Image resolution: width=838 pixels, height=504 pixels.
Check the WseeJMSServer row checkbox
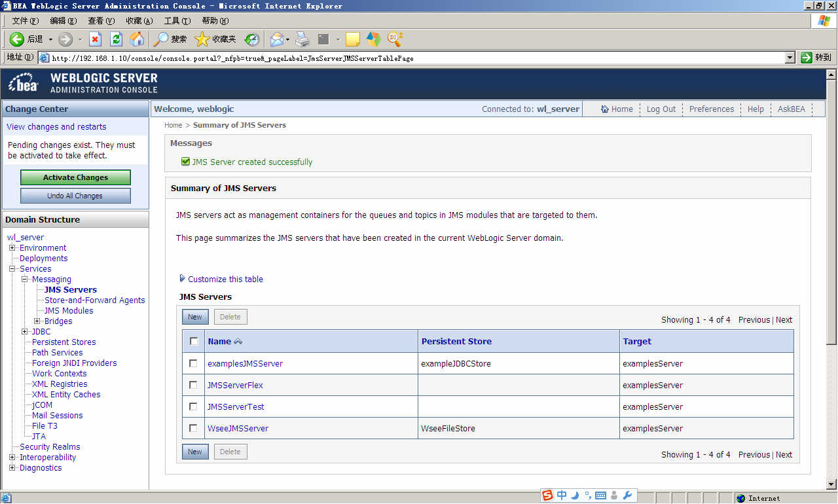193,428
